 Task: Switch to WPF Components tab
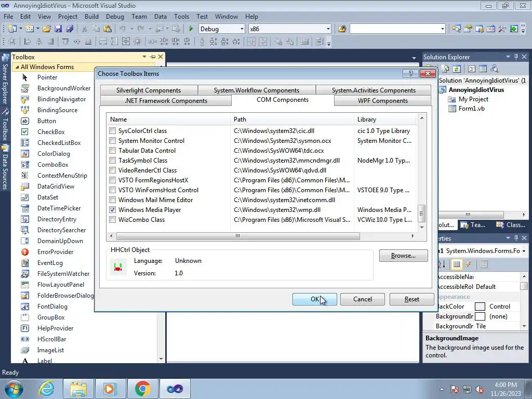pyautogui.click(x=383, y=101)
